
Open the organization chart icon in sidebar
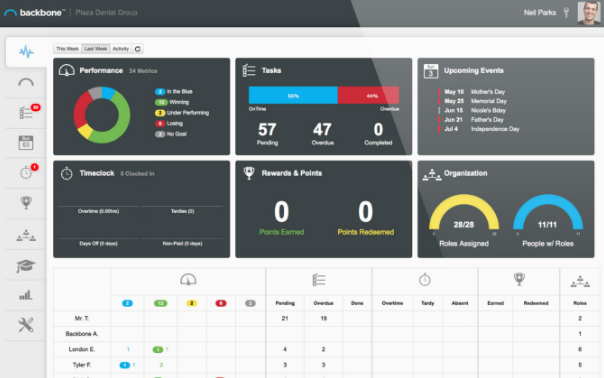coord(26,235)
